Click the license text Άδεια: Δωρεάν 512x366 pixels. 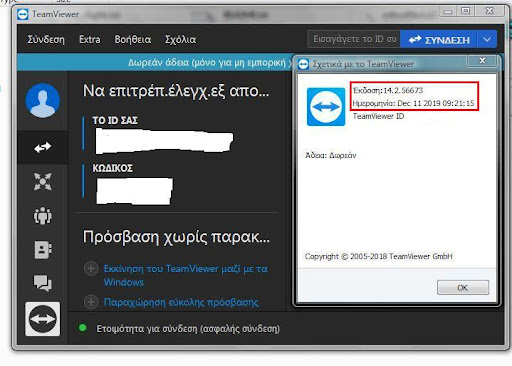pyautogui.click(x=331, y=155)
